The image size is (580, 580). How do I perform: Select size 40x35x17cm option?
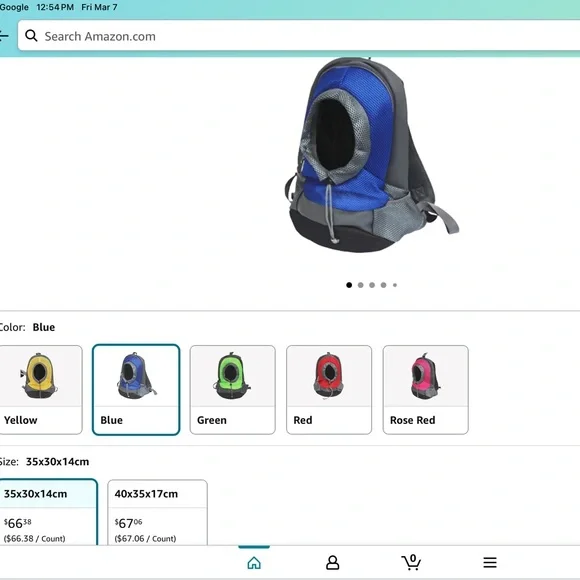coord(158,513)
